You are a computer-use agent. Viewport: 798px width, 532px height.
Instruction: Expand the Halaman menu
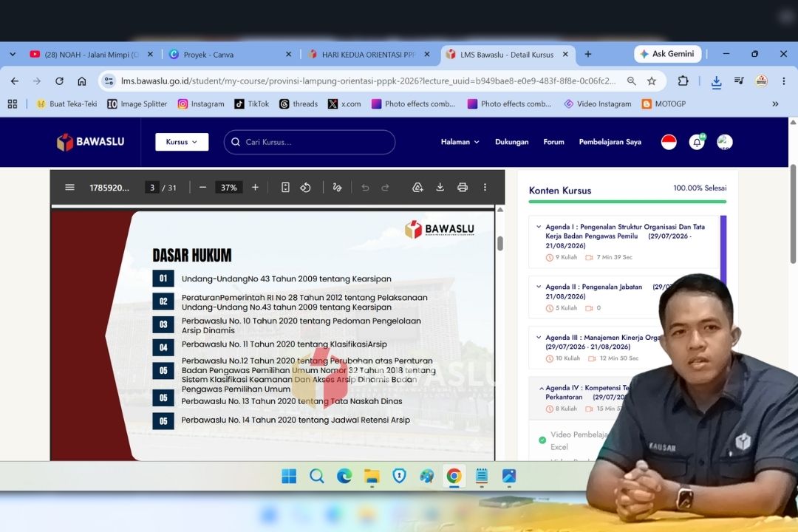(x=460, y=142)
